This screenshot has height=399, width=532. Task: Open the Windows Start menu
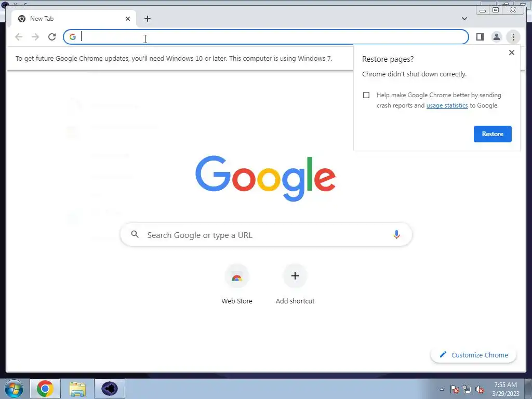pyautogui.click(x=14, y=389)
